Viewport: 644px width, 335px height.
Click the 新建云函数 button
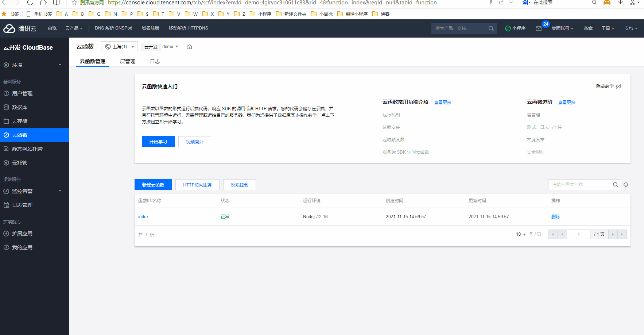153,185
